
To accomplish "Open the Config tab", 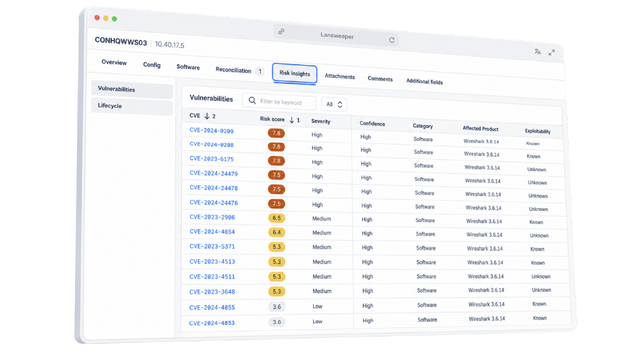I will [x=152, y=65].
